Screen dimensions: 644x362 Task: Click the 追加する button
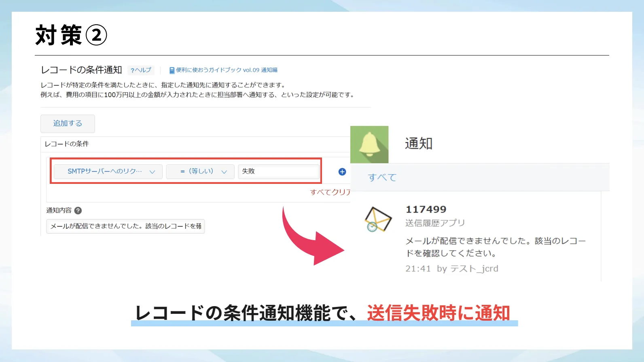coord(68,124)
